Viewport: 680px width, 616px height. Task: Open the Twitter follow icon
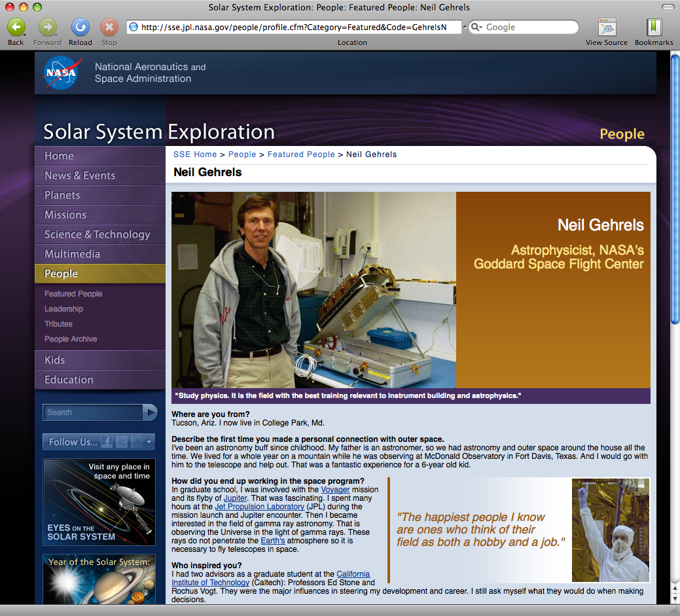point(122,442)
